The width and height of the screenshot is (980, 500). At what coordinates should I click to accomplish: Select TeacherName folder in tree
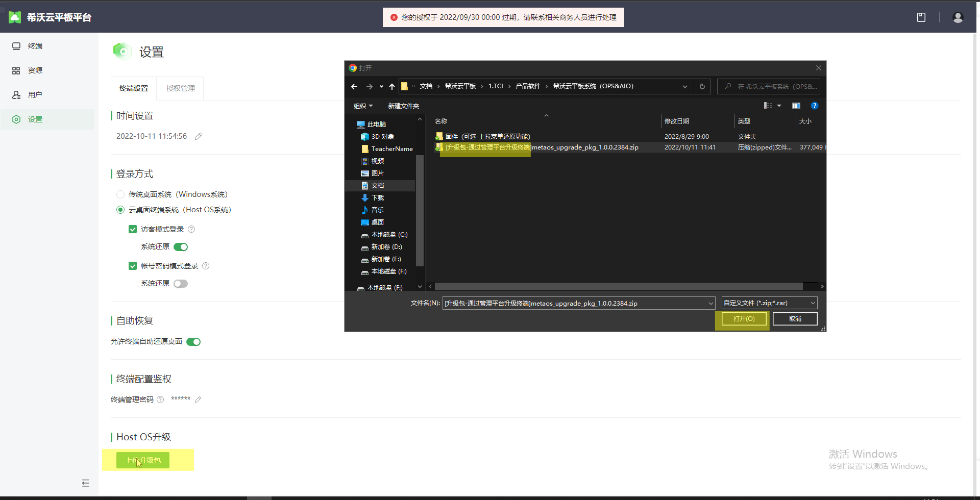point(386,149)
